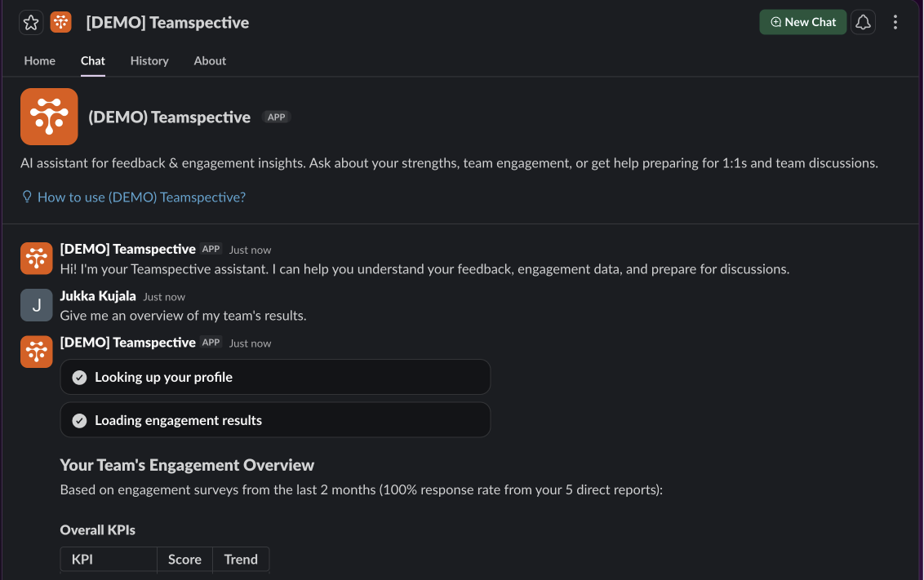Click the Jukka Kujala avatar icon
Screen dimensions: 924x580
pyautogui.click(x=37, y=305)
